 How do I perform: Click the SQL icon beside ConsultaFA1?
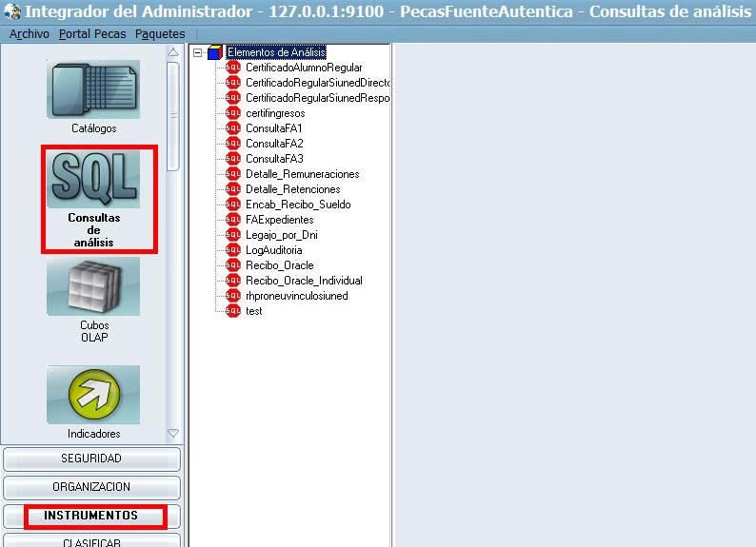[x=233, y=128]
